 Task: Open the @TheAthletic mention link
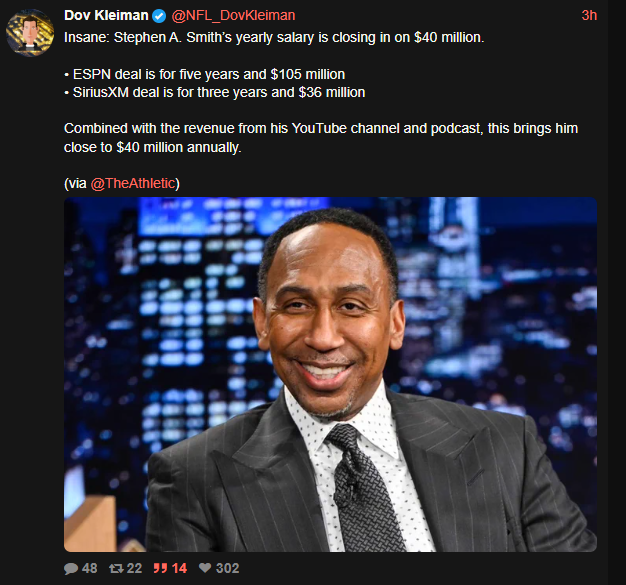tap(133, 183)
